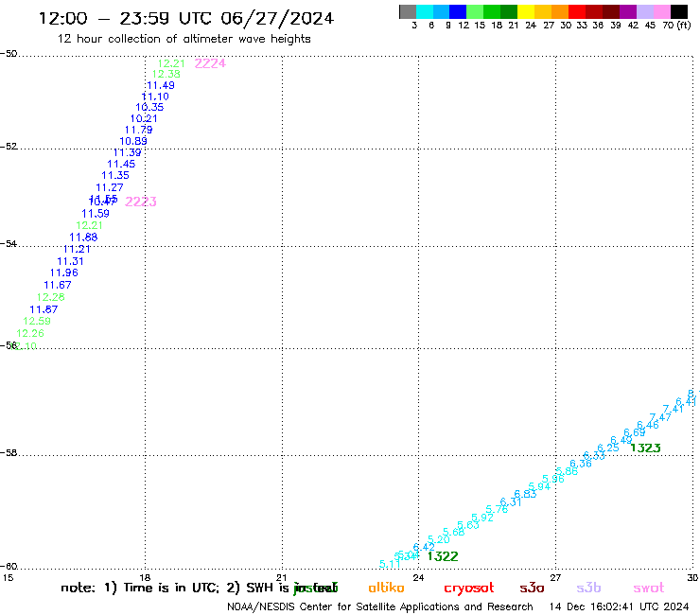The width and height of the screenshot is (700, 615).
Task: Click the cyan wave height value 5.11
Action: click(390, 564)
